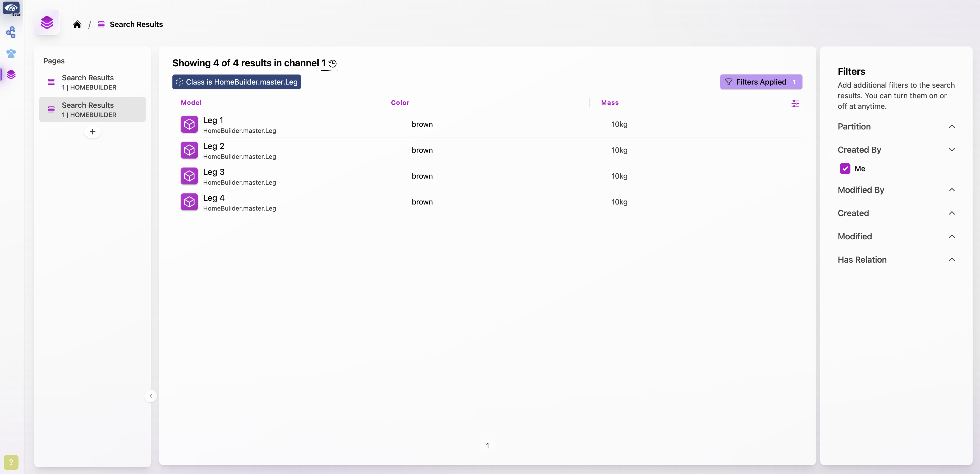The height and width of the screenshot is (474, 980).
Task: Click the history clock icon next to channel 1
Action: (x=332, y=63)
